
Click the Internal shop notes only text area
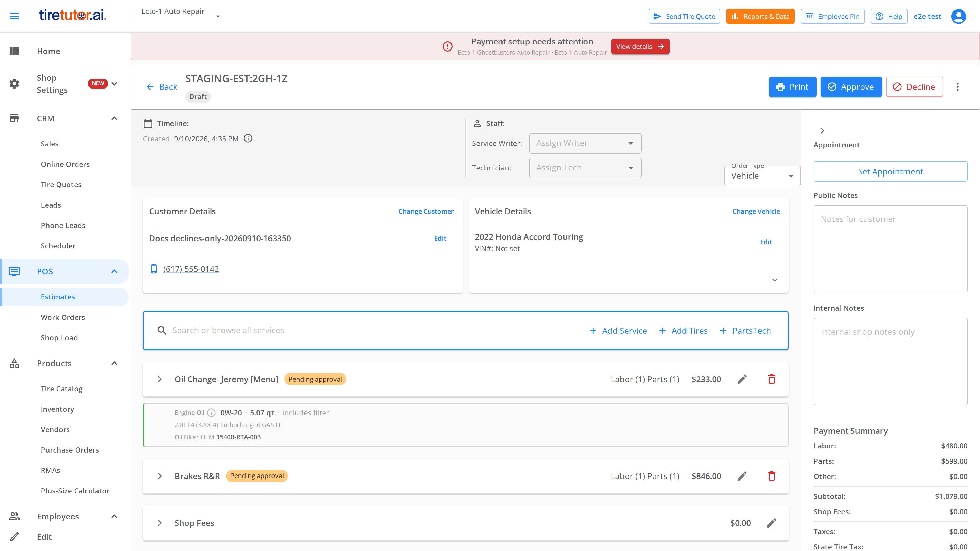pyautogui.click(x=890, y=361)
